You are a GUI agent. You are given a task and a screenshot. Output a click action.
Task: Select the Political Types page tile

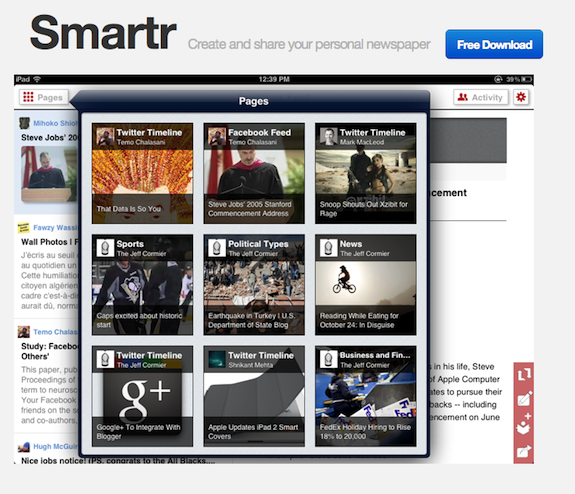pyautogui.click(x=254, y=285)
